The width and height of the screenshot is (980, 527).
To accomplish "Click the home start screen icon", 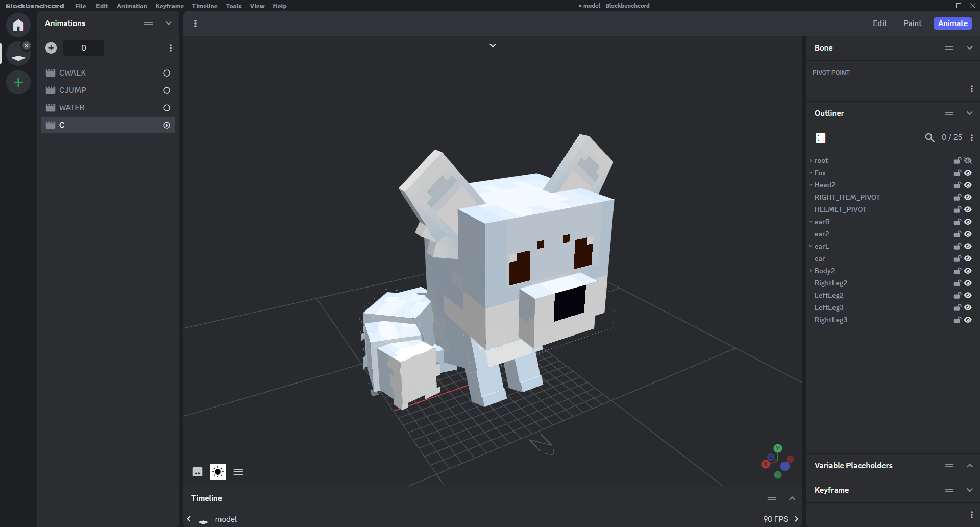I will click(x=18, y=25).
